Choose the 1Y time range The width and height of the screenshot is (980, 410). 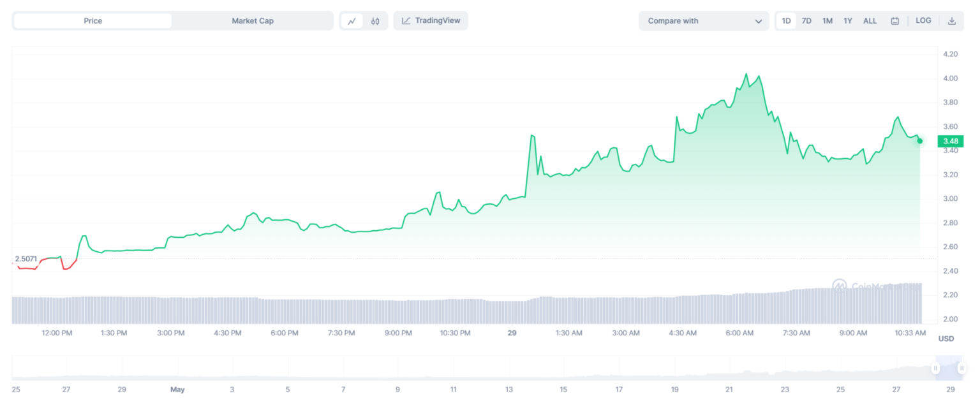848,21
